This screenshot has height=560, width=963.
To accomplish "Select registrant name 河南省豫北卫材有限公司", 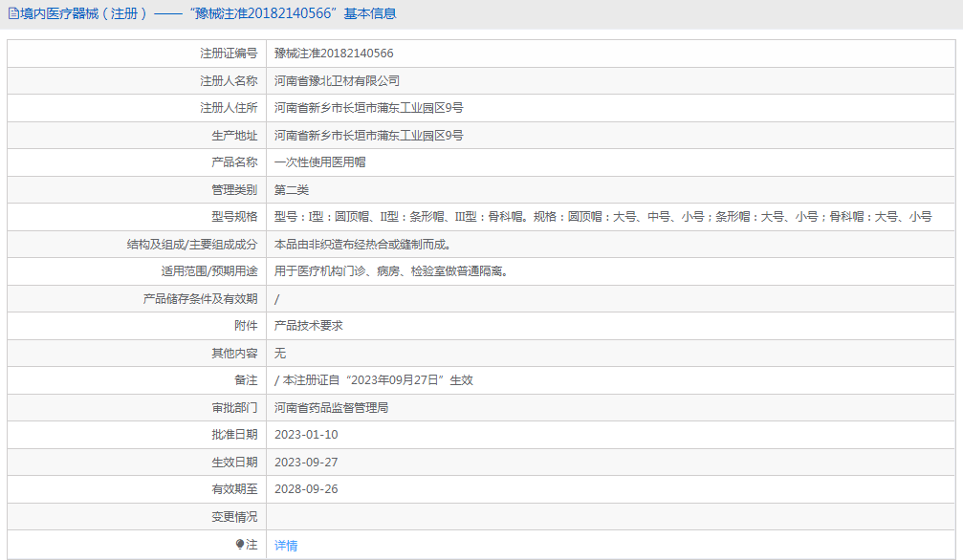I will (337, 81).
